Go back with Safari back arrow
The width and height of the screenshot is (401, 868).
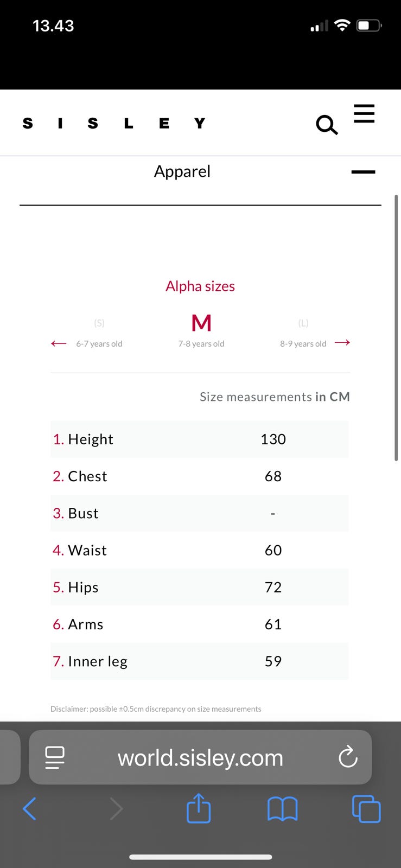pyautogui.click(x=30, y=809)
